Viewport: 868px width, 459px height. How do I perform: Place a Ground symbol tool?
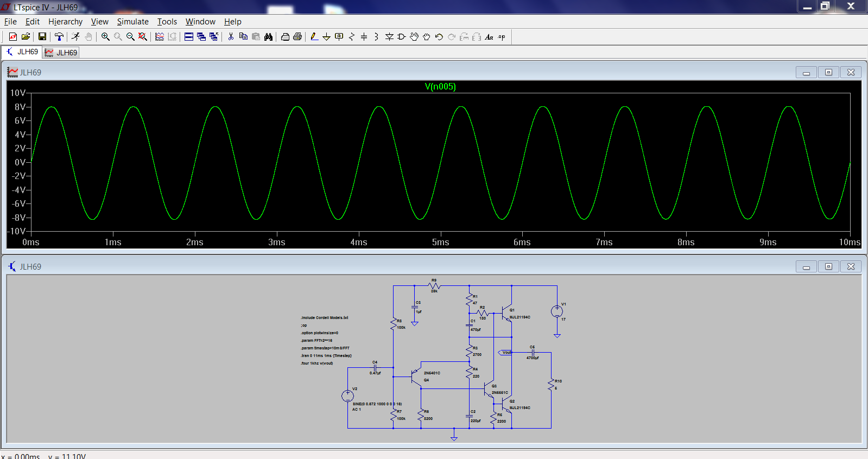(x=326, y=37)
